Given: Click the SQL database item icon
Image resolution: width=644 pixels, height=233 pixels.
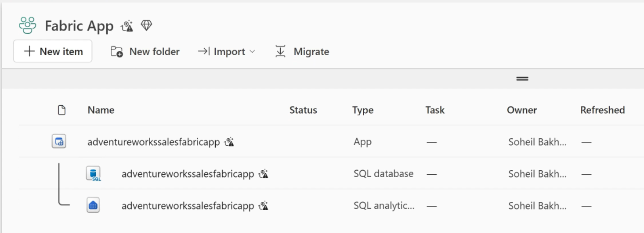Looking at the screenshot, I should pyautogui.click(x=93, y=174).
